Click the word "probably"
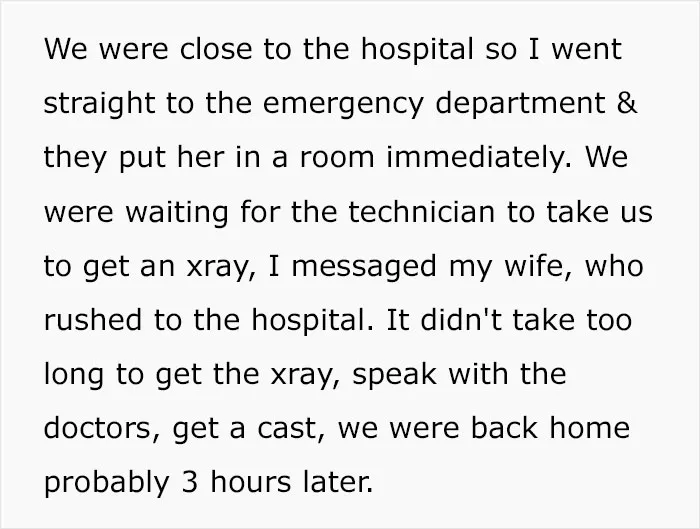Image resolution: width=700 pixels, height=529 pixels. tap(106, 484)
